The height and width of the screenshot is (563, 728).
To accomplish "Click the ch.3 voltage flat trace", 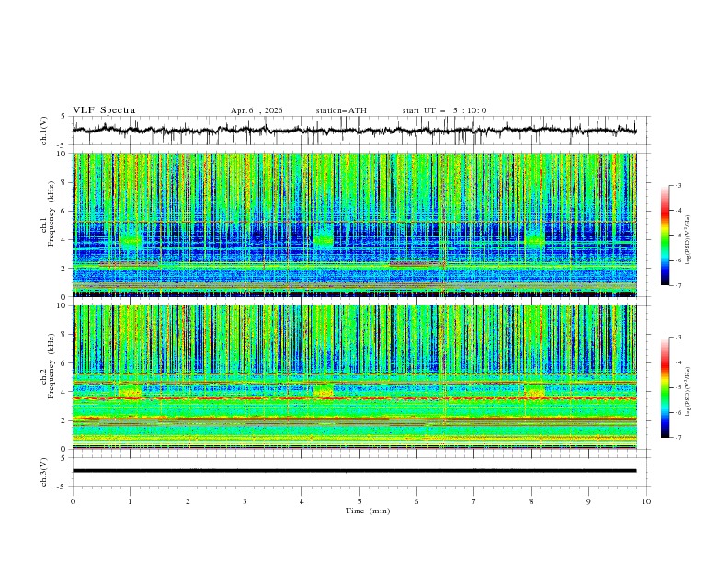I will [354, 471].
